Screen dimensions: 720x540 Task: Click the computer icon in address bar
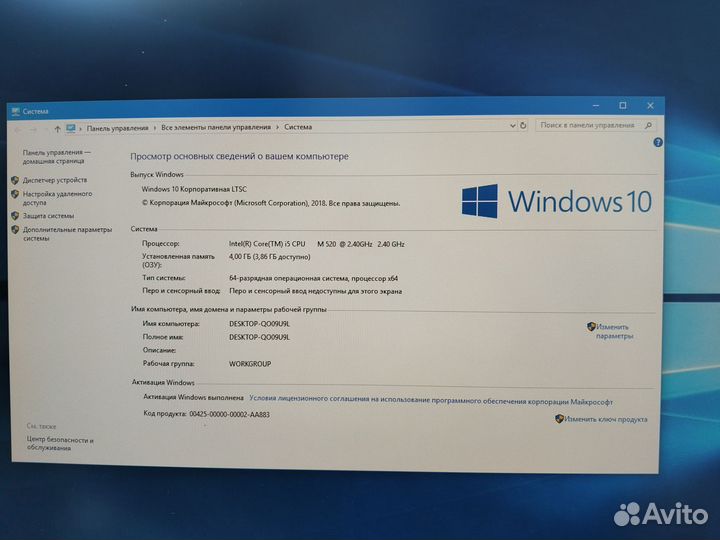tap(71, 128)
